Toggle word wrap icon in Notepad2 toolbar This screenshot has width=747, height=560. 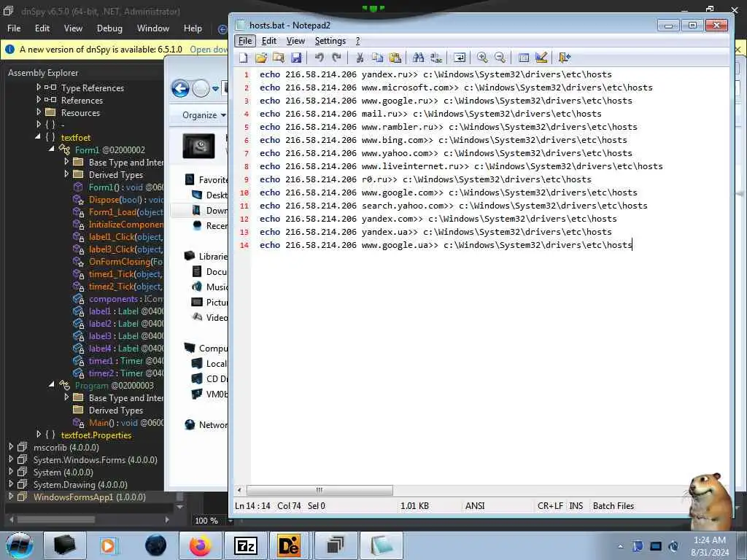(x=460, y=58)
